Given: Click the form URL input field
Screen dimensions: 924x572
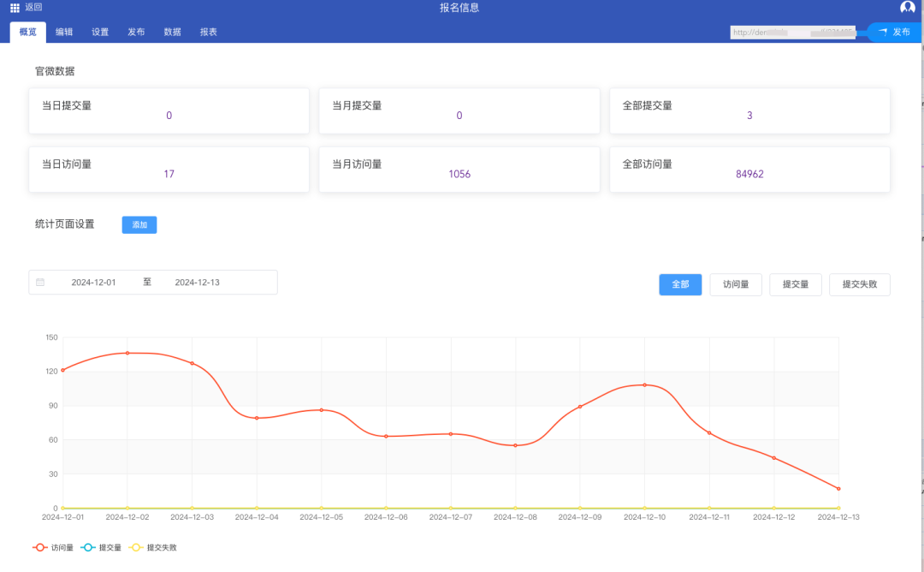Looking at the screenshot, I should tap(796, 33).
